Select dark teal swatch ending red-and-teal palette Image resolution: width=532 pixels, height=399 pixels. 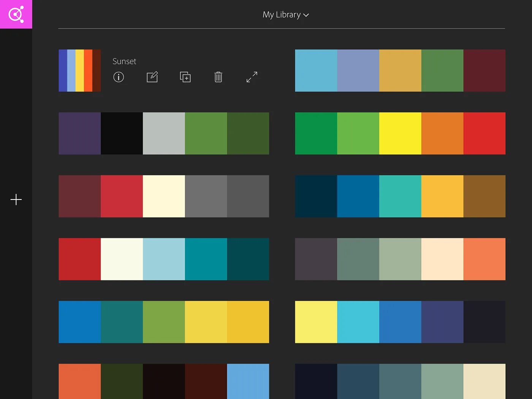coord(248,259)
